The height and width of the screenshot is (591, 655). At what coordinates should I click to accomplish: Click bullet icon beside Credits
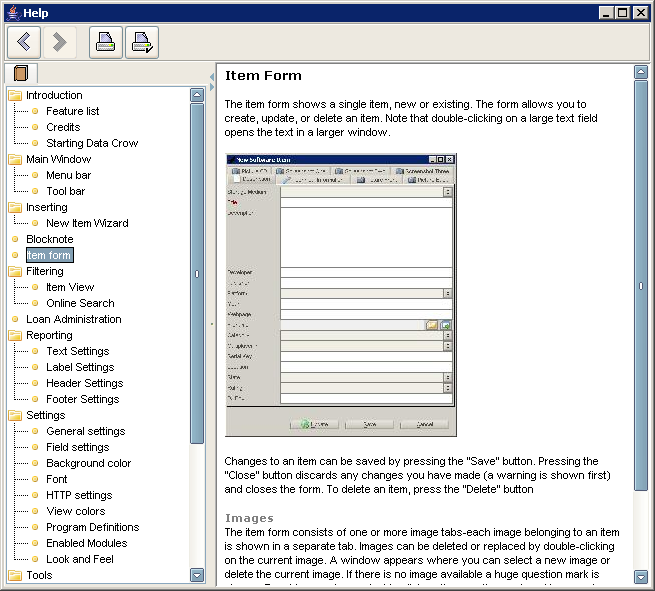pyautogui.click(x=36, y=127)
